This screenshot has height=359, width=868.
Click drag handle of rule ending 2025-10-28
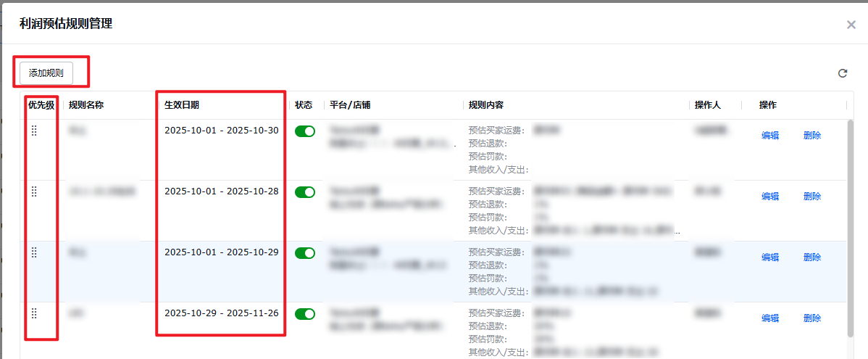tap(34, 191)
